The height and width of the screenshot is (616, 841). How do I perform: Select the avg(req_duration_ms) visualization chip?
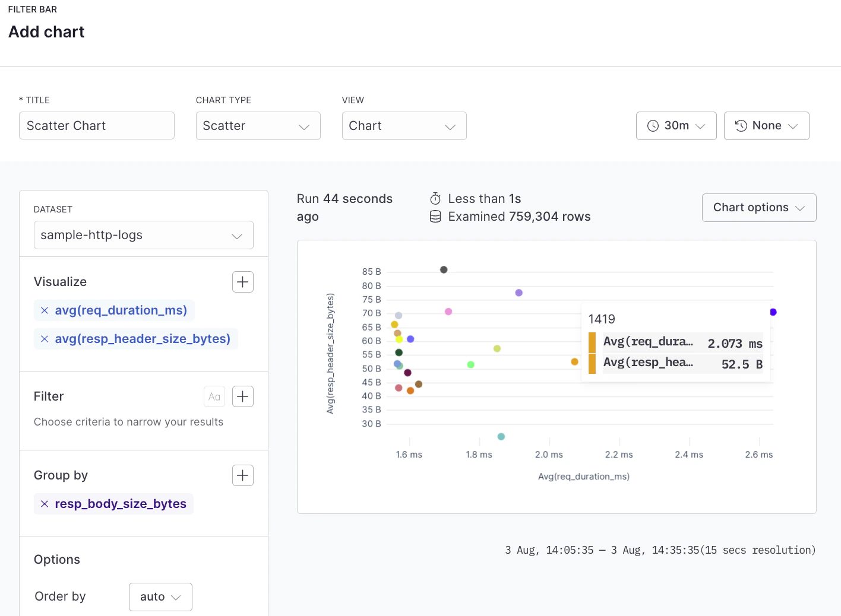121,310
